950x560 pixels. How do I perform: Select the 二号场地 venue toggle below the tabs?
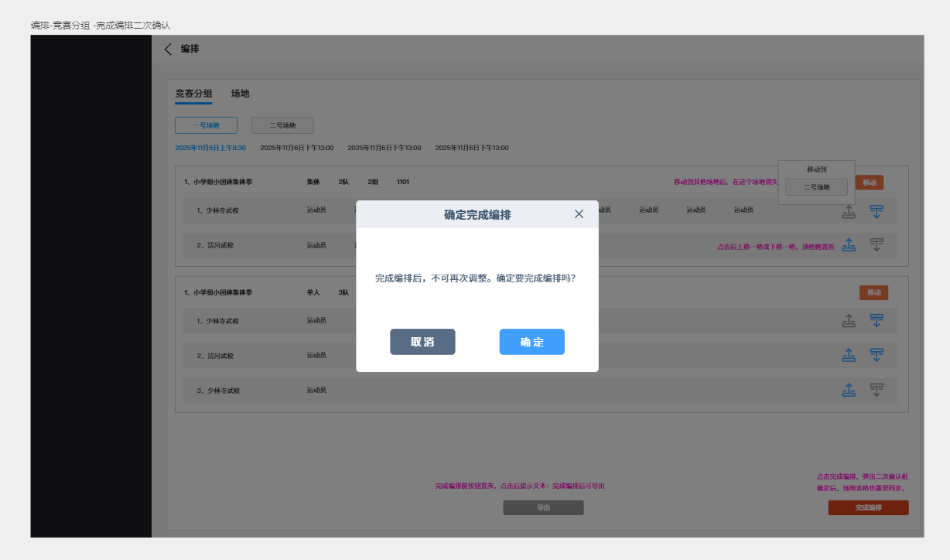click(x=282, y=125)
